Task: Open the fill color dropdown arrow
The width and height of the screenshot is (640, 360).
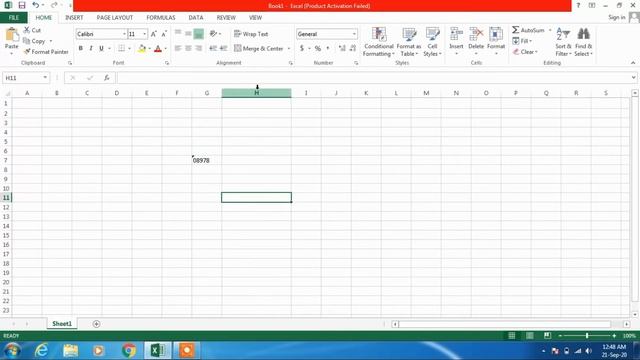Action: [x=149, y=49]
